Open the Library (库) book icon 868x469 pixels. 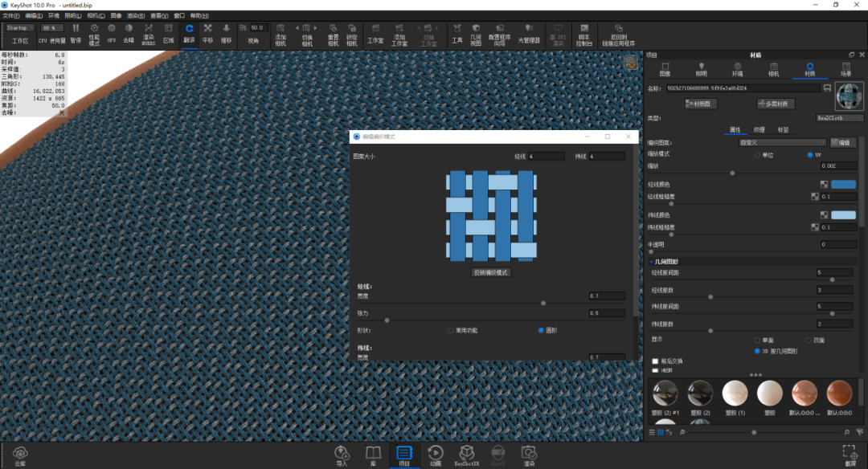[373, 456]
